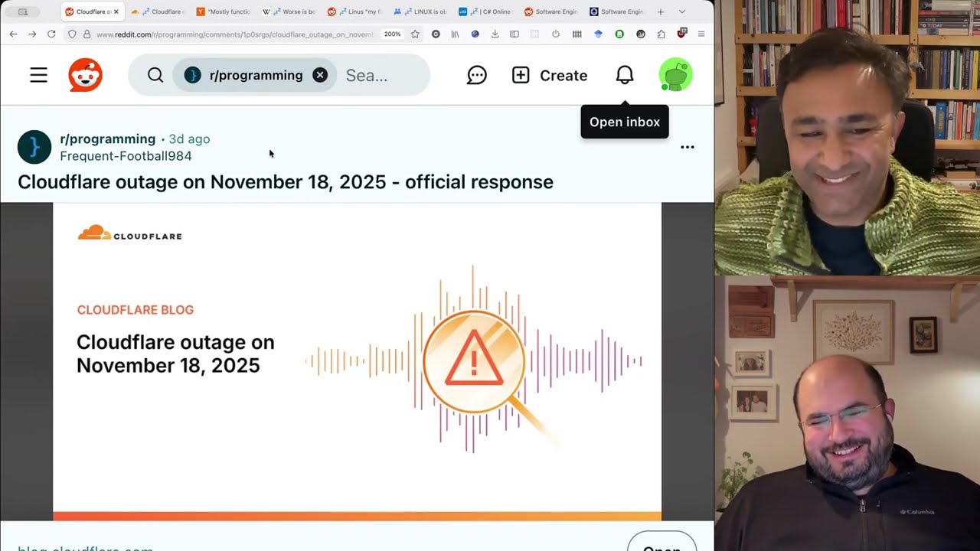Image resolution: width=980 pixels, height=551 pixels.
Task: Click the search magnifier icon
Action: click(155, 75)
